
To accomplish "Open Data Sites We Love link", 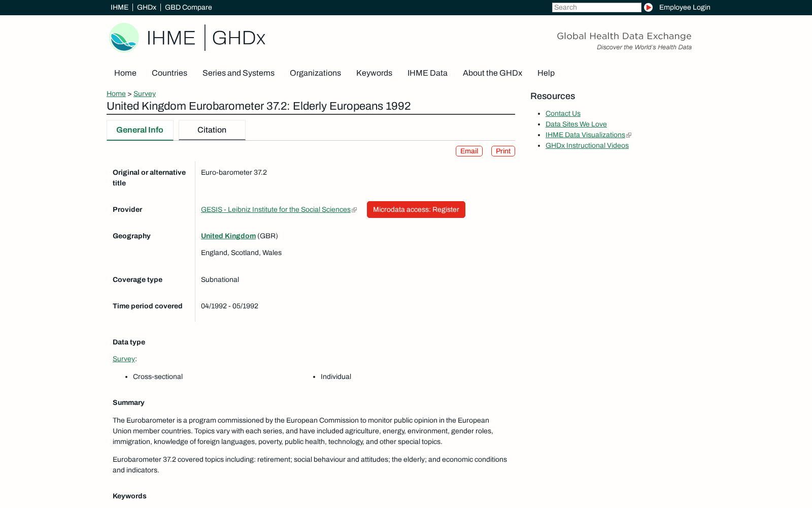I will click(576, 124).
